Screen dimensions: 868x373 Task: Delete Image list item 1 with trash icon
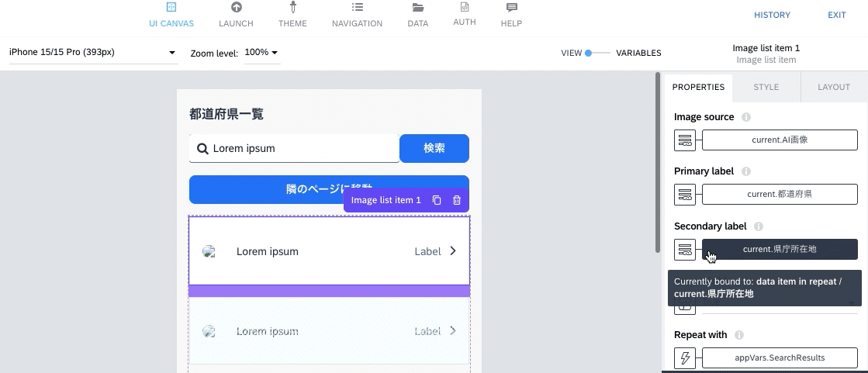click(457, 200)
